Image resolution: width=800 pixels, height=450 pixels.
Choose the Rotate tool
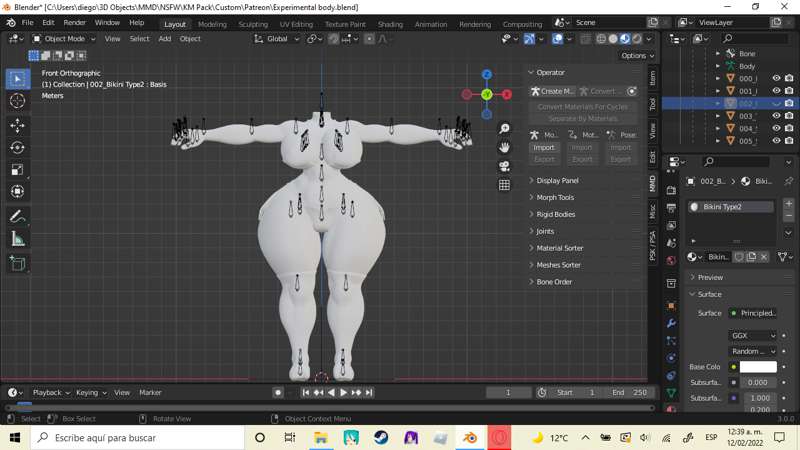[x=17, y=147]
